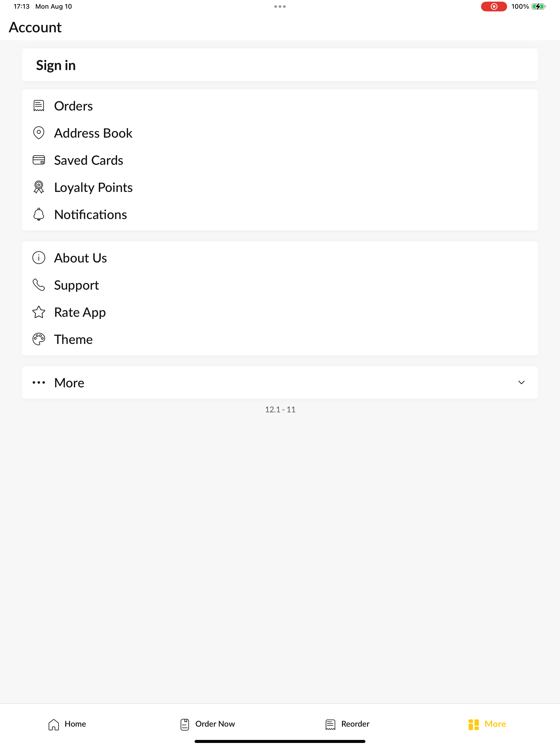560x747 pixels.
Task: Select the yellow More tab
Action: 487,724
